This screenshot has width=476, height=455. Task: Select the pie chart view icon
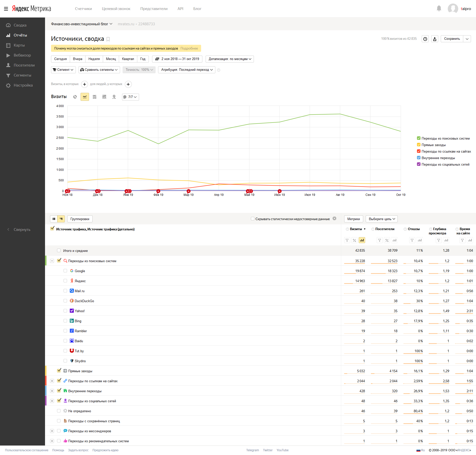pos(75,97)
